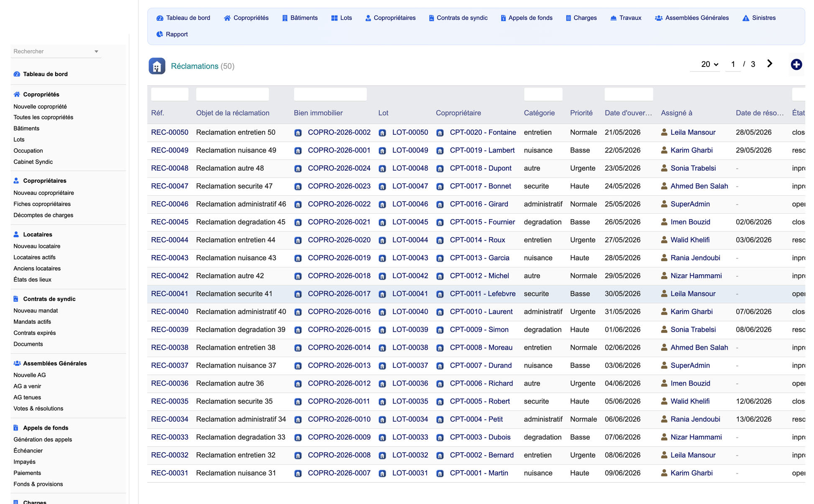Click lot icon beside LOT-00049
The image size is (814, 504).
382,151
